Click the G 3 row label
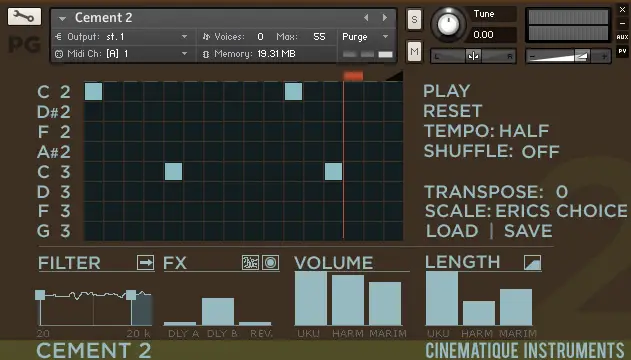 (54, 231)
